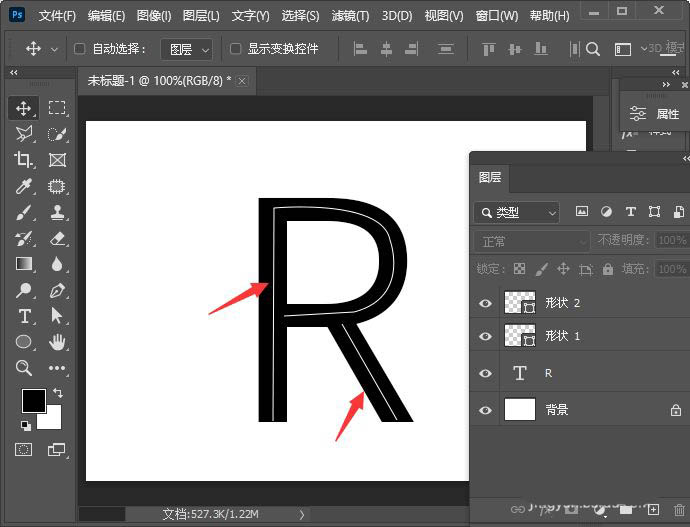Reset default foreground and background colors
Image resolution: width=690 pixels, height=527 pixels.
[26, 425]
